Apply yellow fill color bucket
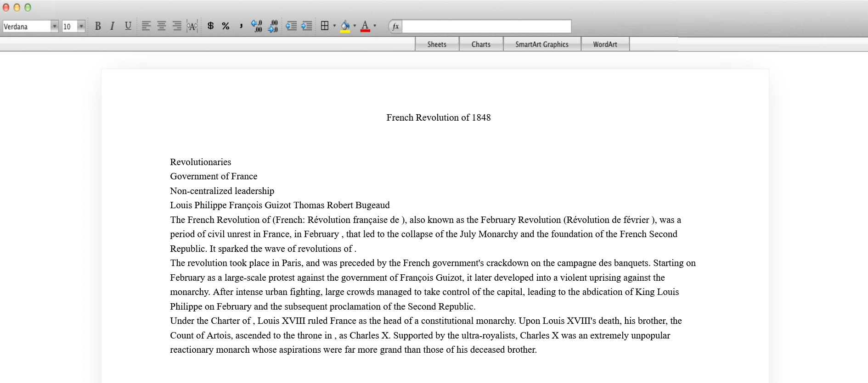The height and width of the screenshot is (383, 868). 345,27
